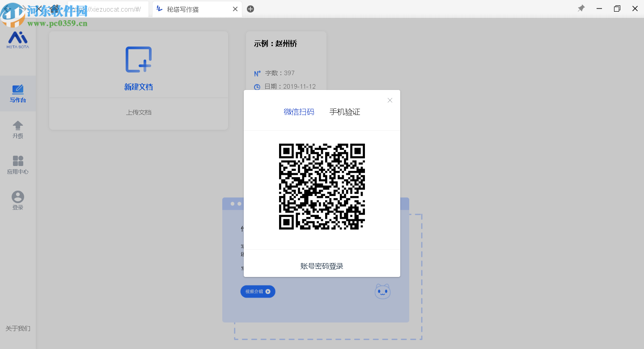The width and height of the screenshot is (644, 349).
Task: Switch to 微信扫码 tab
Action: coord(299,112)
